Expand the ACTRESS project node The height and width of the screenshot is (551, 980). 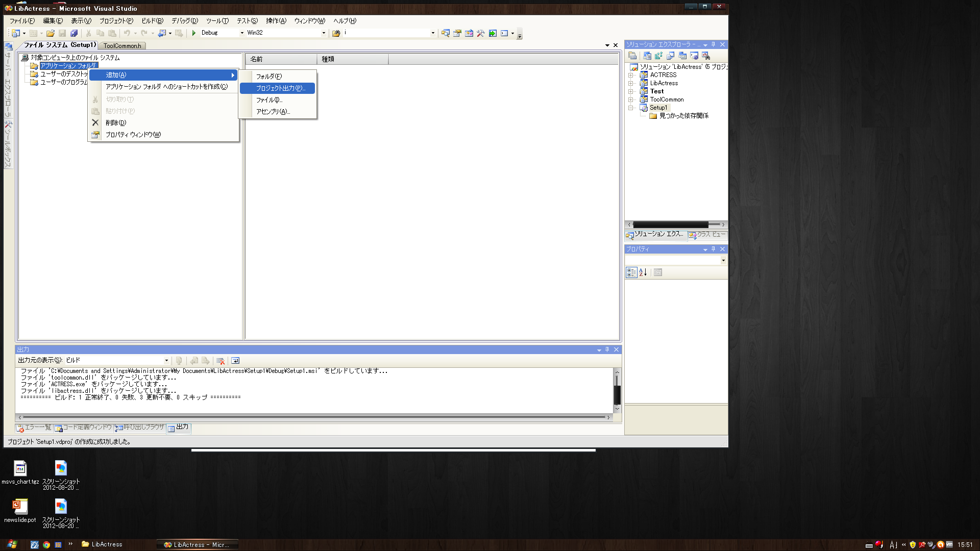631,75
